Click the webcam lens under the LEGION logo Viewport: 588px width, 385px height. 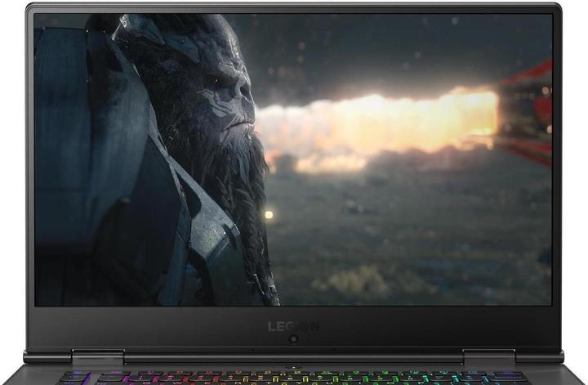coord(293,339)
